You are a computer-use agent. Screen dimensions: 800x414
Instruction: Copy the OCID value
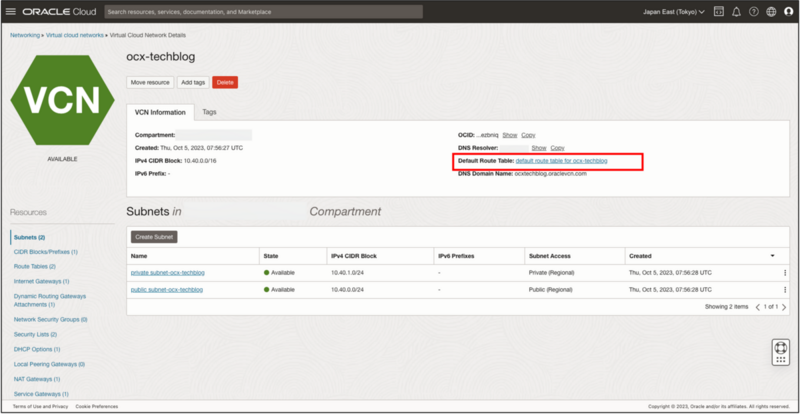coord(528,135)
